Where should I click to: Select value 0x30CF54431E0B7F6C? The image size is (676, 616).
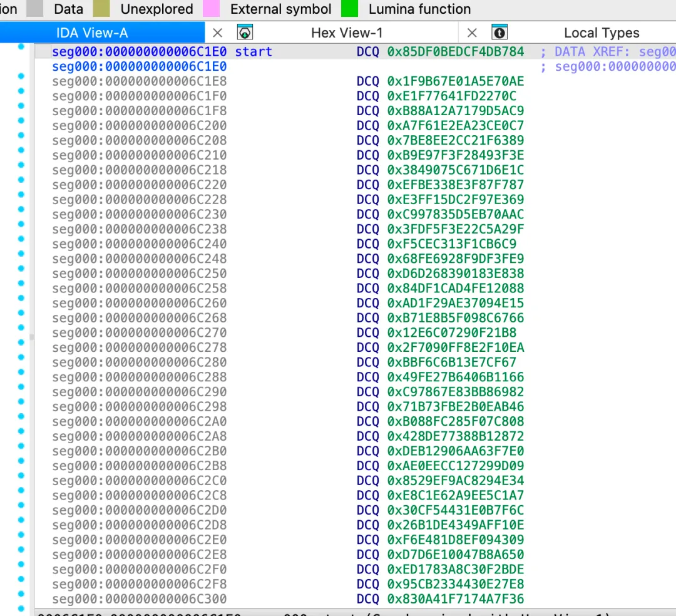click(455, 510)
